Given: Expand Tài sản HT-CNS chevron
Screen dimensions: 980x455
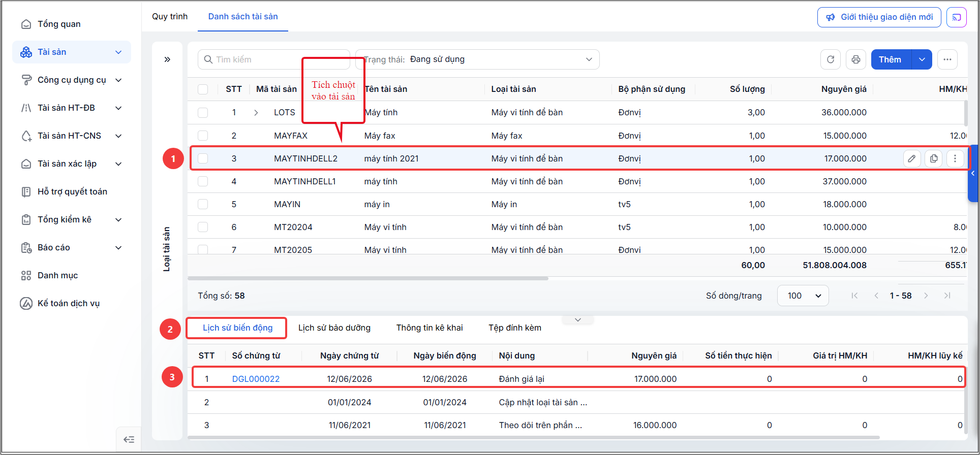Looking at the screenshot, I should tap(118, 136).
